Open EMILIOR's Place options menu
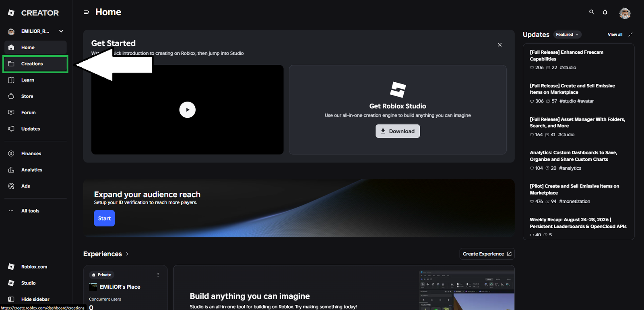This screenshot has width=644, height=310. [158, 275]
